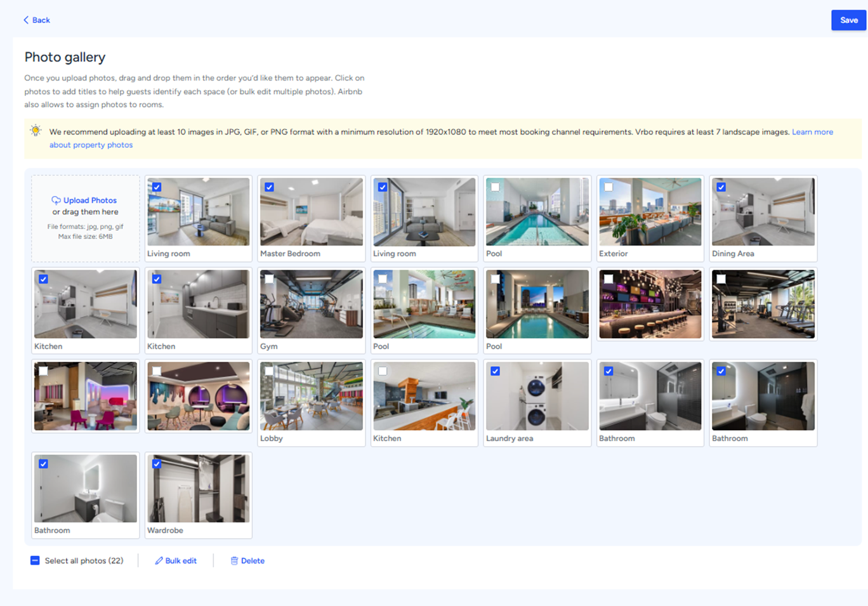Open the Exterior rooftop photo thumbnail

[650, 212]
